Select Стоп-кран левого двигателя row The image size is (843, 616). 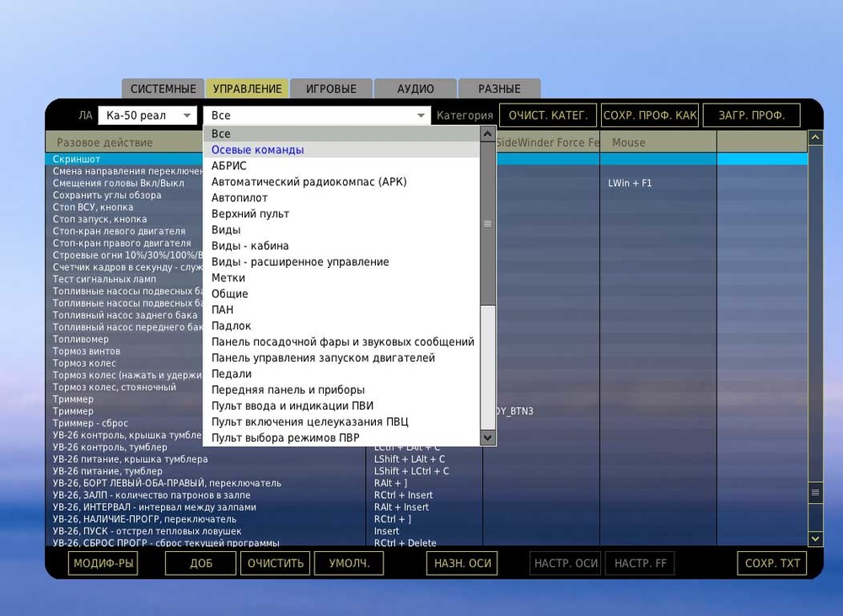tap(427, 231)
